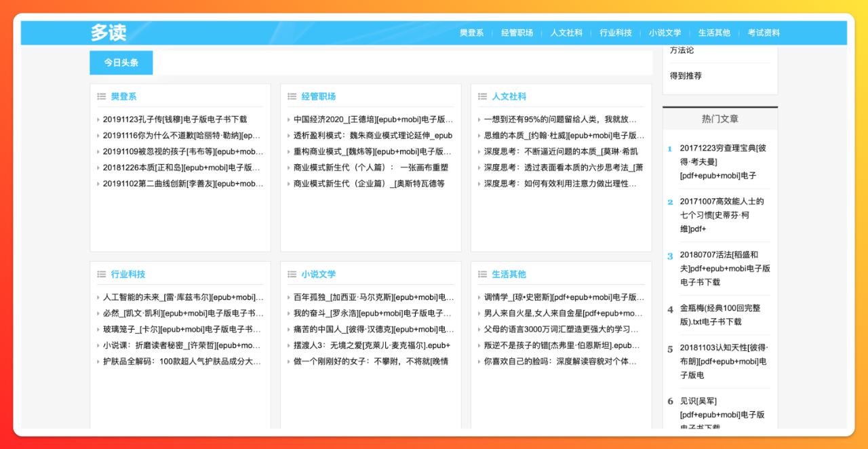This screenshot has height=449, width=868.
Task: Open article 痛苦的中国人_[彼得·汉德克]
Action: pos(374,330)
